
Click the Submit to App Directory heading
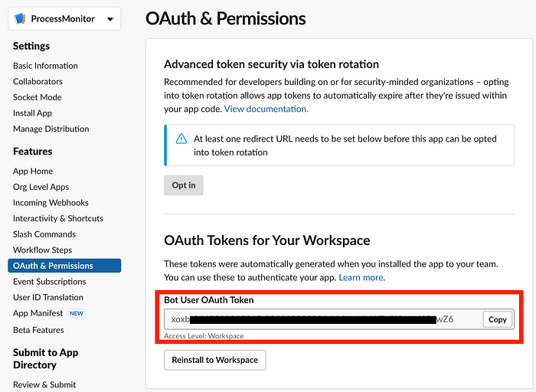(45, 358)
